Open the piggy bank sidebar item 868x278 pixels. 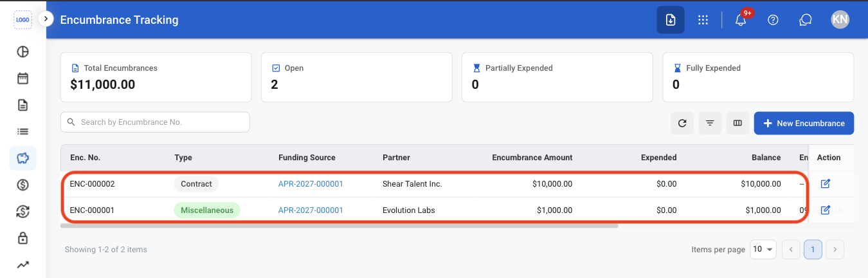pos(23,158)
